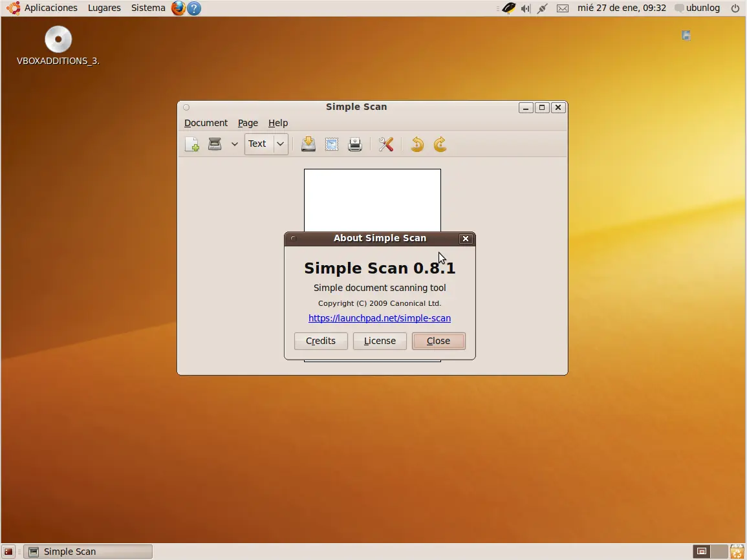Open the trash icon in bottom panel
Screen dimensions: 747x560
(x=737, y=552)
